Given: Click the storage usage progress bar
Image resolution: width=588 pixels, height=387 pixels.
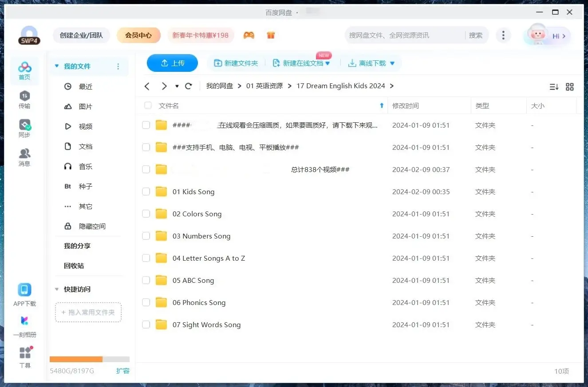Looking at the screenshot, I should click(x=89, y=359).
